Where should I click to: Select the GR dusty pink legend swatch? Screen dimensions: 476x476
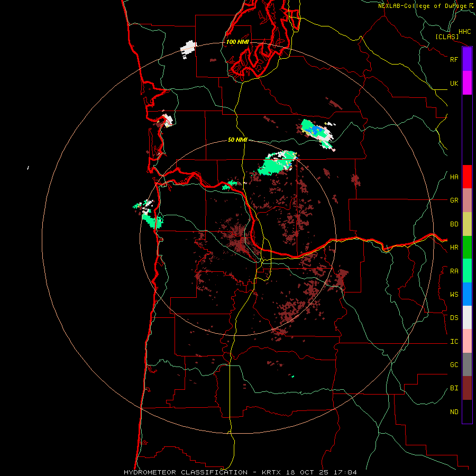tap(467, 200)
